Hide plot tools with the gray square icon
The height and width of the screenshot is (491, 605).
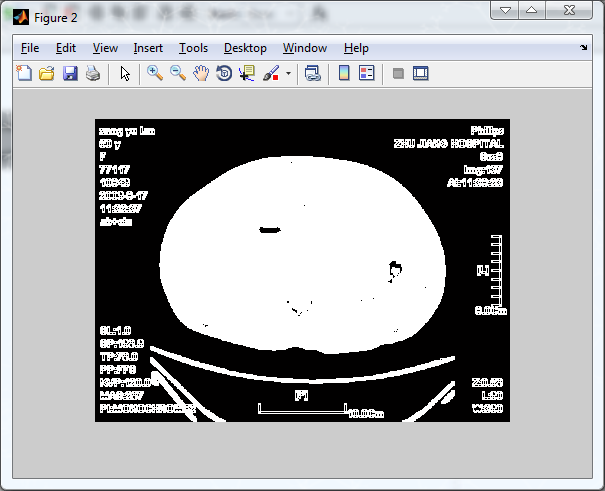point(398,73)
